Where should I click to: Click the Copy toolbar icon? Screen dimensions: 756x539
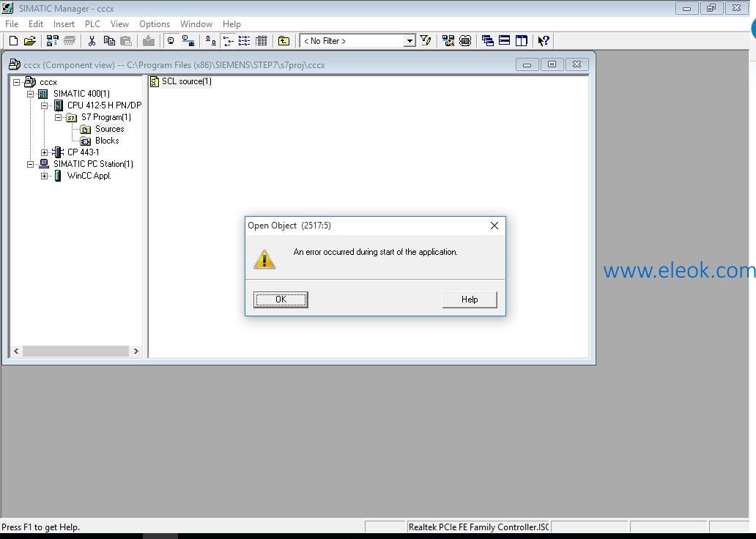[109, 41]
